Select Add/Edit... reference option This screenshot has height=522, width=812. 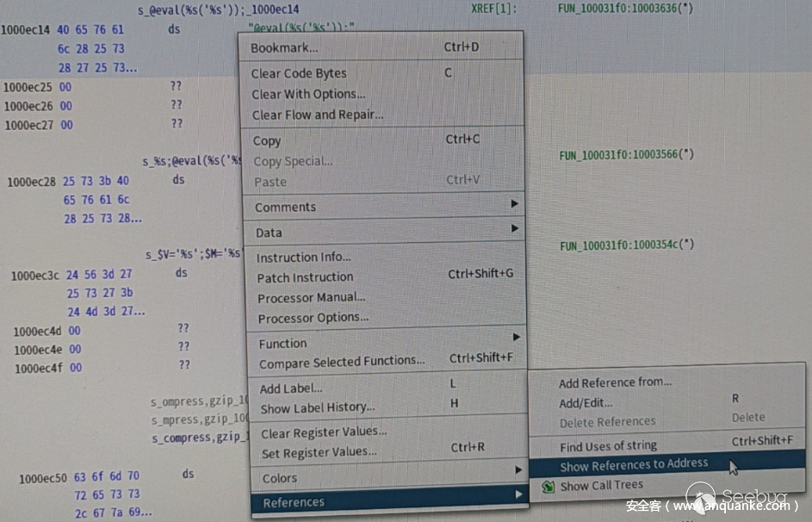[586, 402]
